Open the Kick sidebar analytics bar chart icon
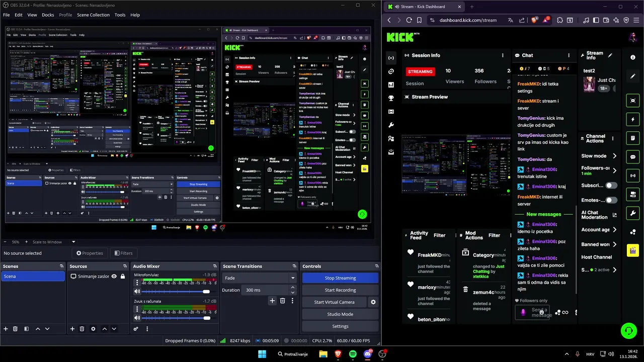 tap(391, 84)
